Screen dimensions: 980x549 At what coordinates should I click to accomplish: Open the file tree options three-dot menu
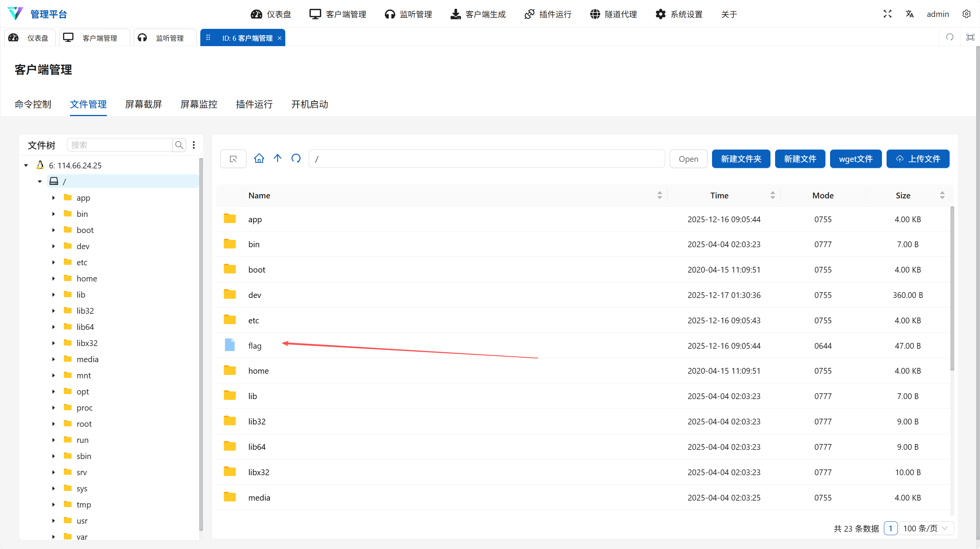pyautogui.click(x=194, y=145)
